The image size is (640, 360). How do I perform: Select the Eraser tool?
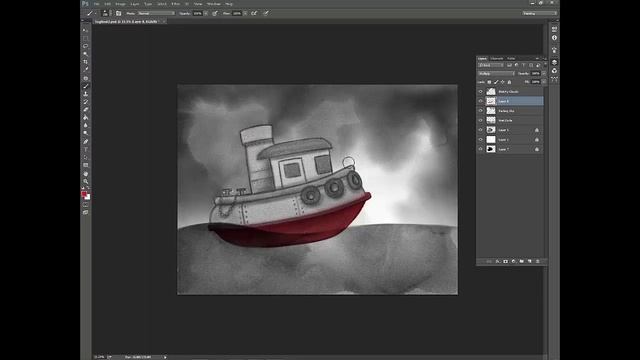point(85,110)
